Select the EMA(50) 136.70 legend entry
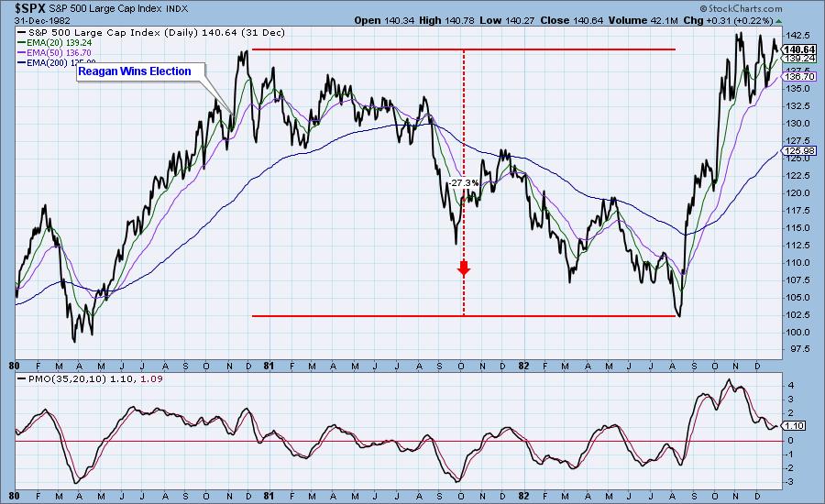Screen dimensions: 825x504 55,52
